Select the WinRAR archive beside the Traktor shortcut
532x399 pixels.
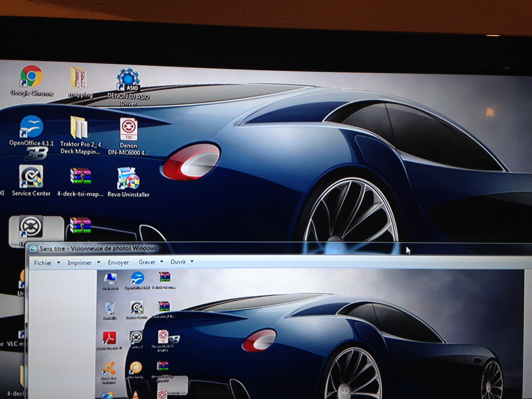pos(80,226)
